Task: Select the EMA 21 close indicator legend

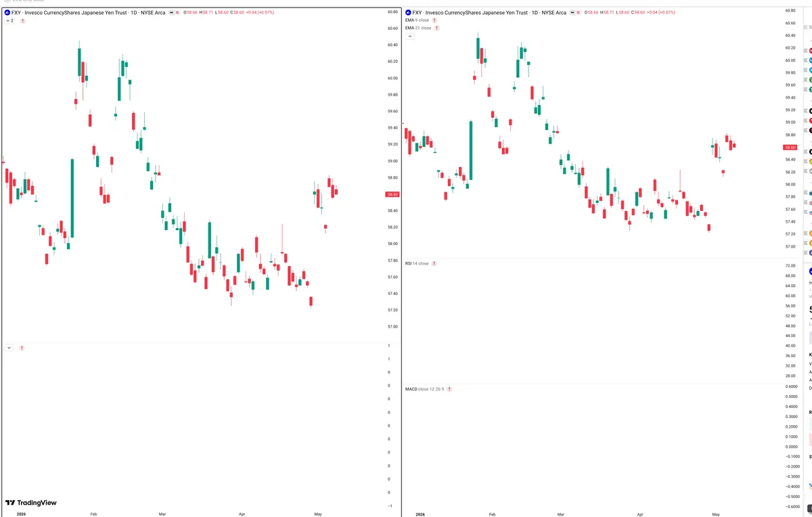Action: point(418,28)
